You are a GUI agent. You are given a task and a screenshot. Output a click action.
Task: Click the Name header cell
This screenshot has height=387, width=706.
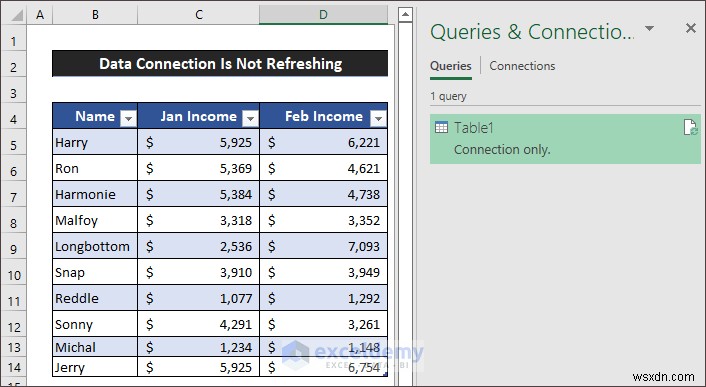click(95, 116)
